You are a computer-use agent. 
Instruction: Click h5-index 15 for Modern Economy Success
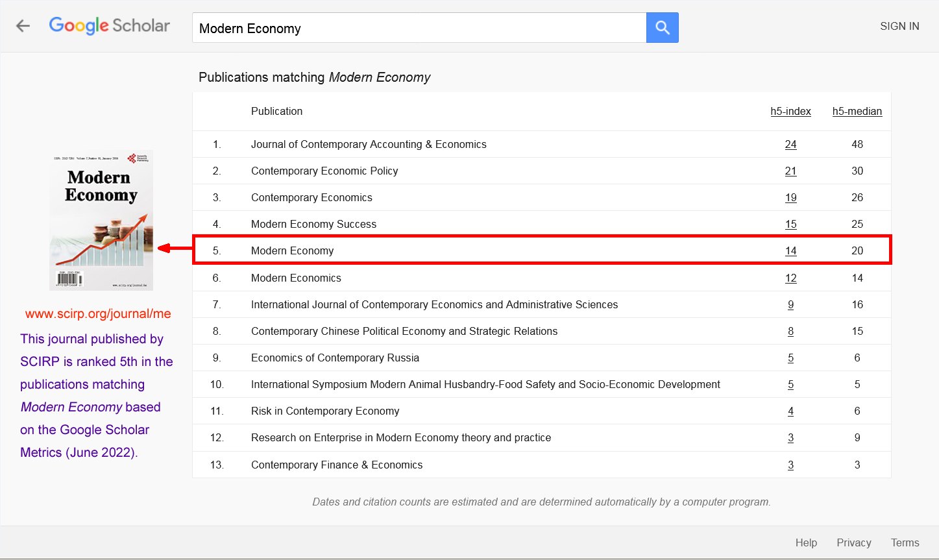pos(790,225)
